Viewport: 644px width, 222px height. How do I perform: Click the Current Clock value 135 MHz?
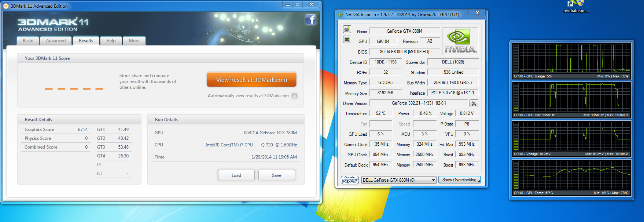coord(380,144)
